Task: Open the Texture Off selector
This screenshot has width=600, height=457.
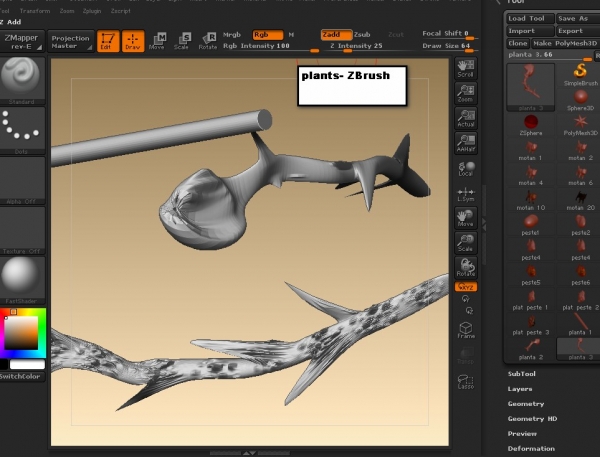Action: coord(22,230)
